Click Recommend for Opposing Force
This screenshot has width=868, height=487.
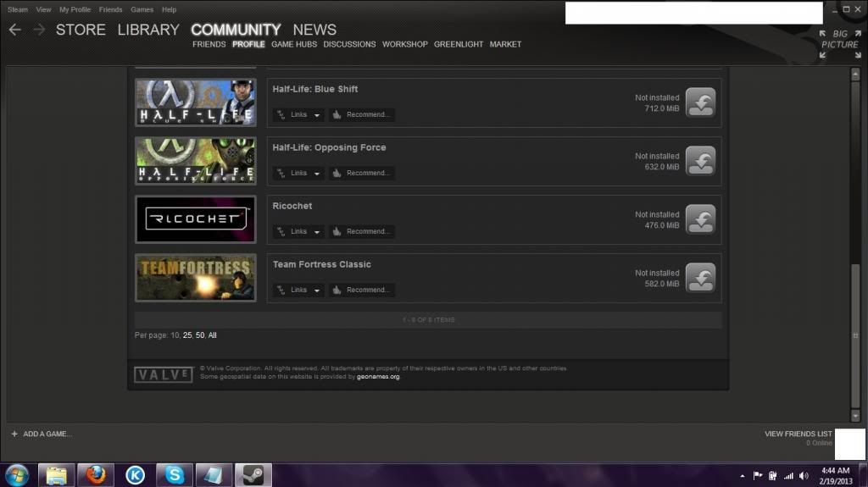pyautogui.click(x=362, y=174)
